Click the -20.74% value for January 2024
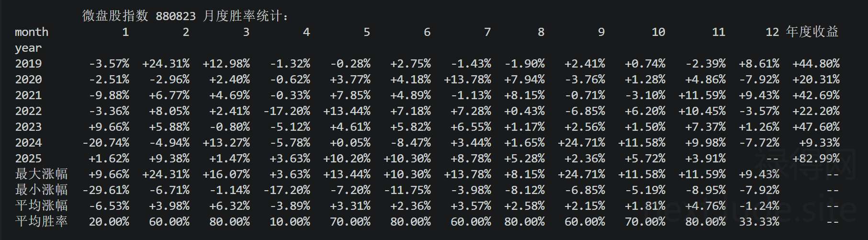Image resolution: width=868 pixels, height=240 pixels. (x=106, y=143)
